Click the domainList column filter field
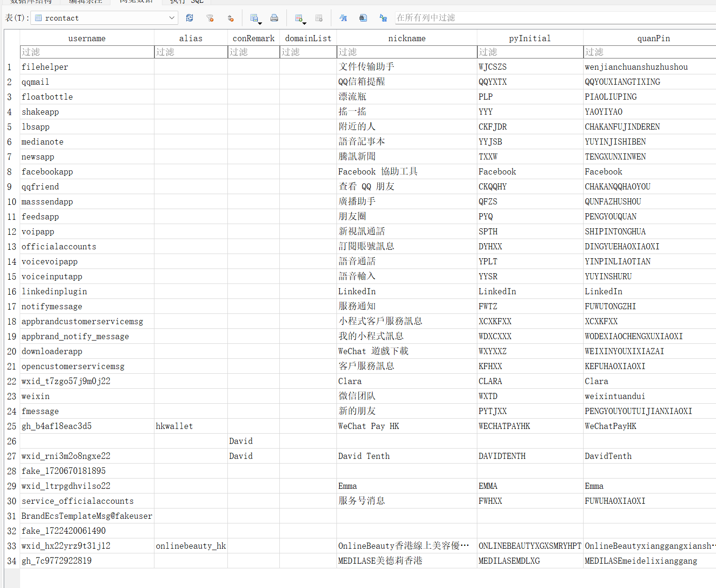Image resolution: width=716 pixels, height=588 pixels. (308, 52)
